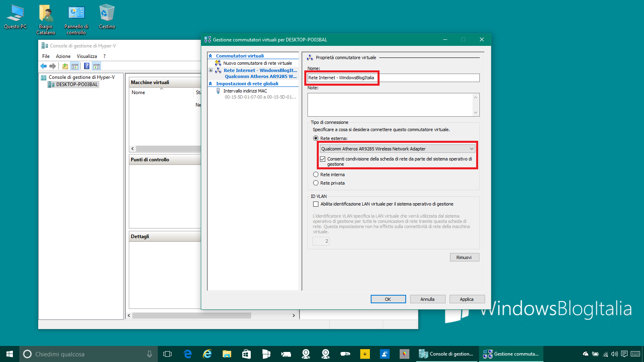Switch to Console di gestione taskbar button
The width and height of the screenshot is (644, 362).
(x=447, y=354)
